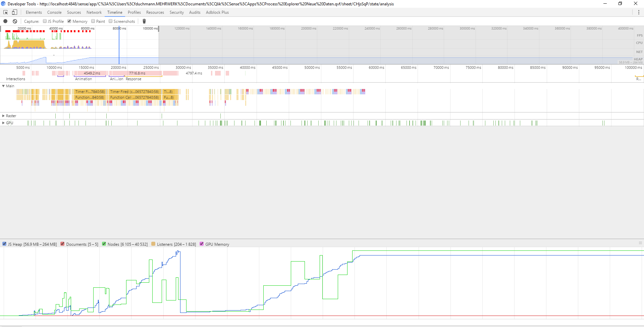Open the Audits tab
The height and width of the screenshot is (327, 644).
click(195, 12)
